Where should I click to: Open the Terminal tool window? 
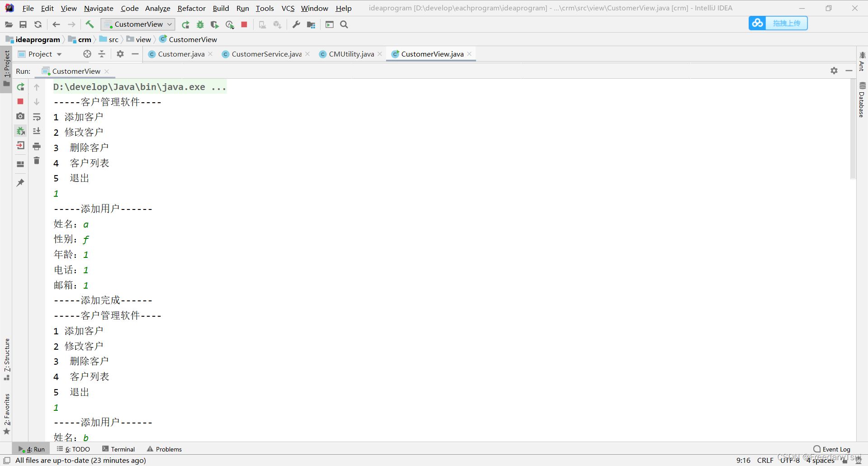pos(118,449)
